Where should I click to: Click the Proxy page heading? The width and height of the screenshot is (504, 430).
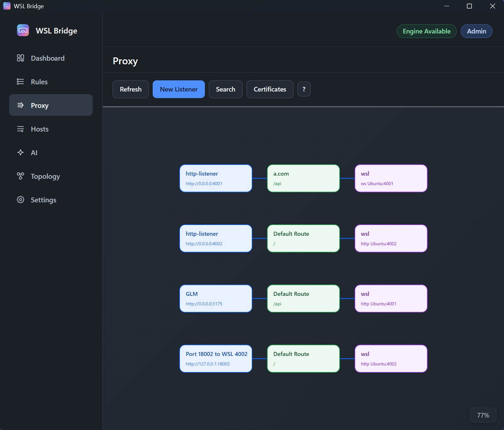[125, 61]
